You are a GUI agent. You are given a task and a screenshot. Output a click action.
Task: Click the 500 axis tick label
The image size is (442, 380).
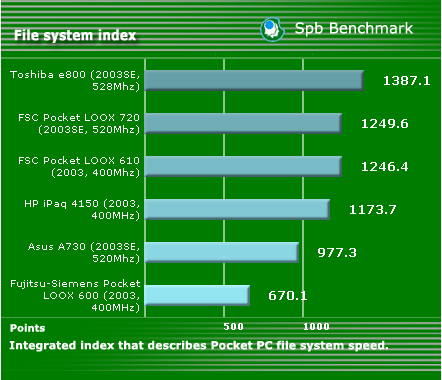pyautogui.click(x=233, y=327)
